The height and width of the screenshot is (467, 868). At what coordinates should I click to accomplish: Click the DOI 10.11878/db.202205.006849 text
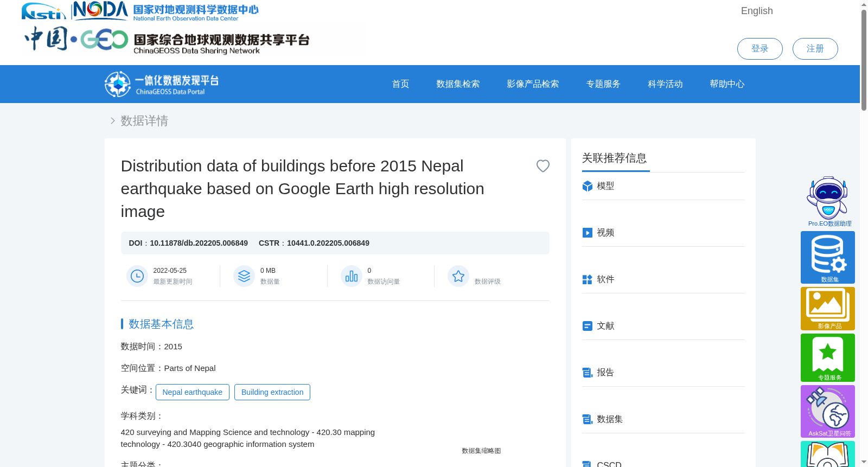tap(188, 243)
